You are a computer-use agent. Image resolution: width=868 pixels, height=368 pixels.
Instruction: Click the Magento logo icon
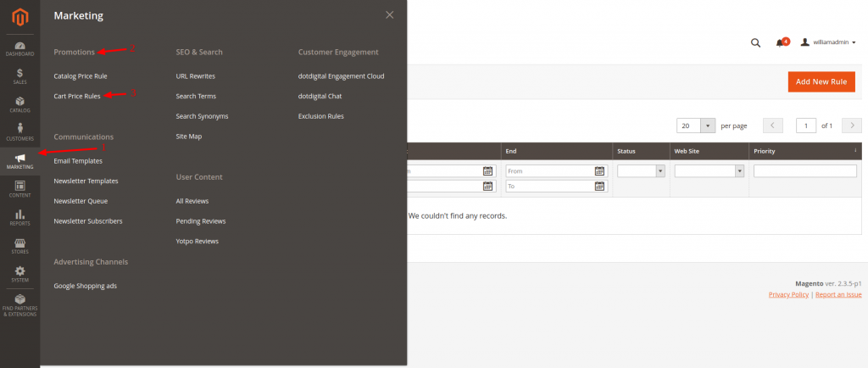point(19,17)
